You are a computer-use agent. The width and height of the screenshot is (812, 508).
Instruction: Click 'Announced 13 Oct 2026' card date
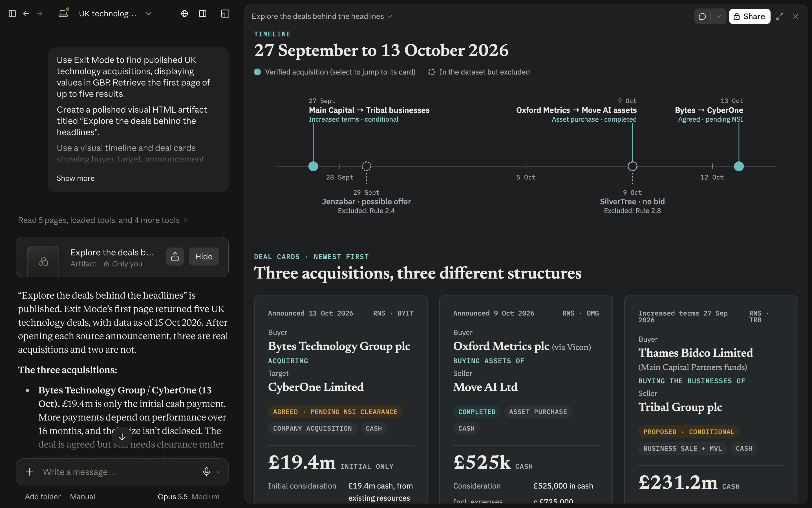tap(310, 313)
